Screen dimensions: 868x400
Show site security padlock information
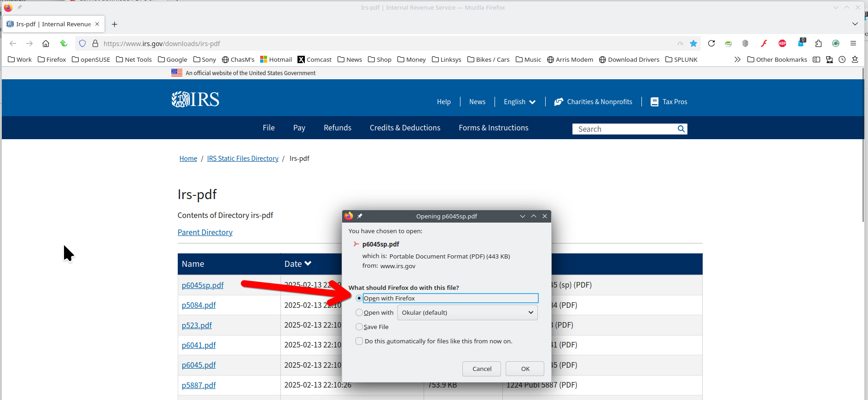tap(95, 43)
